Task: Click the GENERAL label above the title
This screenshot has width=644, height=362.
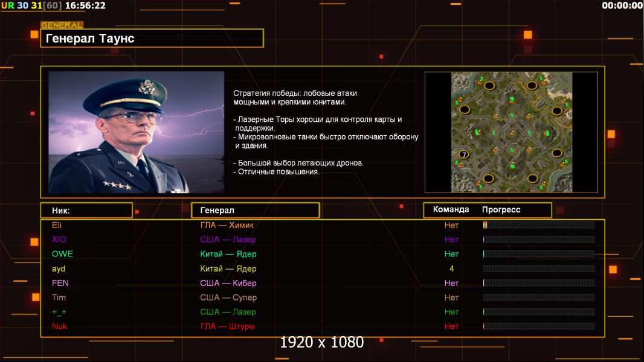Action: [x=62, y=25]
